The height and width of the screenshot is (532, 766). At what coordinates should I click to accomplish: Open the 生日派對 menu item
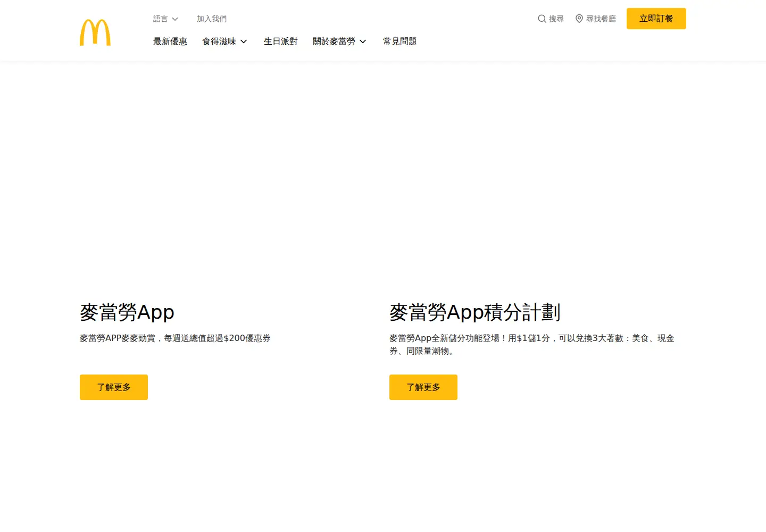[281, 41]
